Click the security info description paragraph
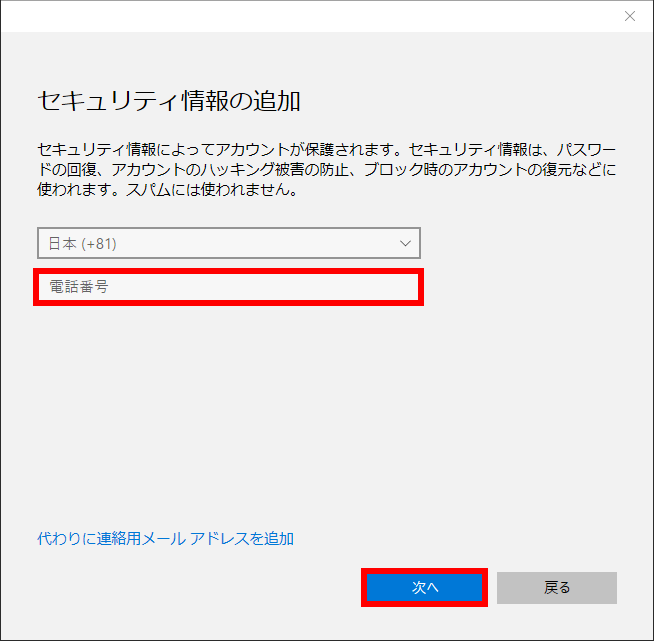The image size is (654, 641). tap(326, 169)
